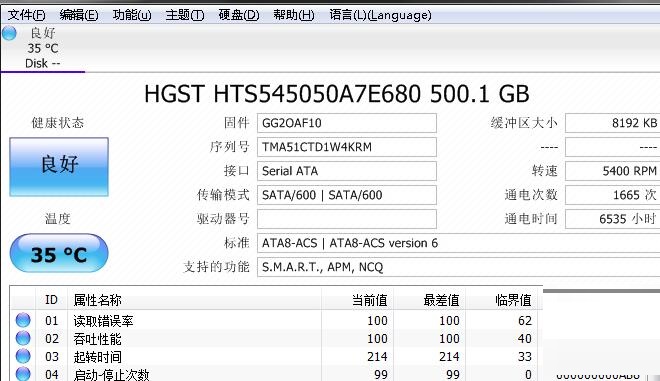The height and width of the screenshot is (381, 660).
Task: Open the 文件(F) menu
Action: [27, 15]
